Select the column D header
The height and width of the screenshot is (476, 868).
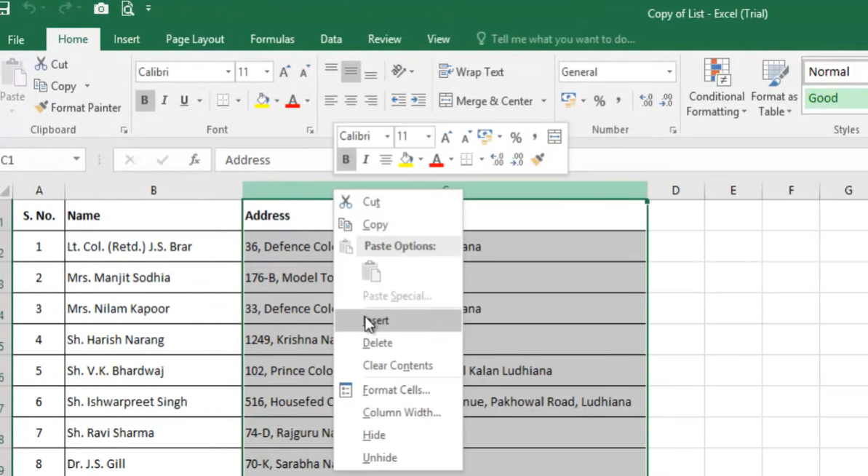pyautogui.click(x=676, y=191)
